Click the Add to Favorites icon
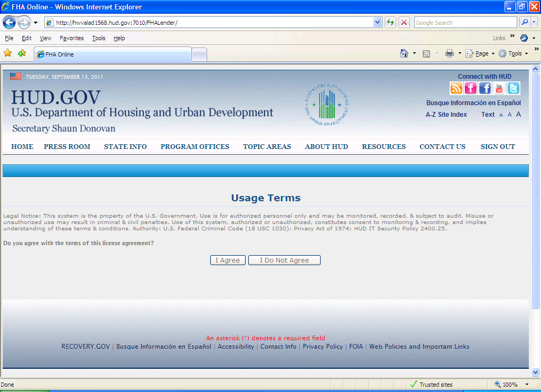The width and height of the screenshot is (541, 392). pos(22,53)
